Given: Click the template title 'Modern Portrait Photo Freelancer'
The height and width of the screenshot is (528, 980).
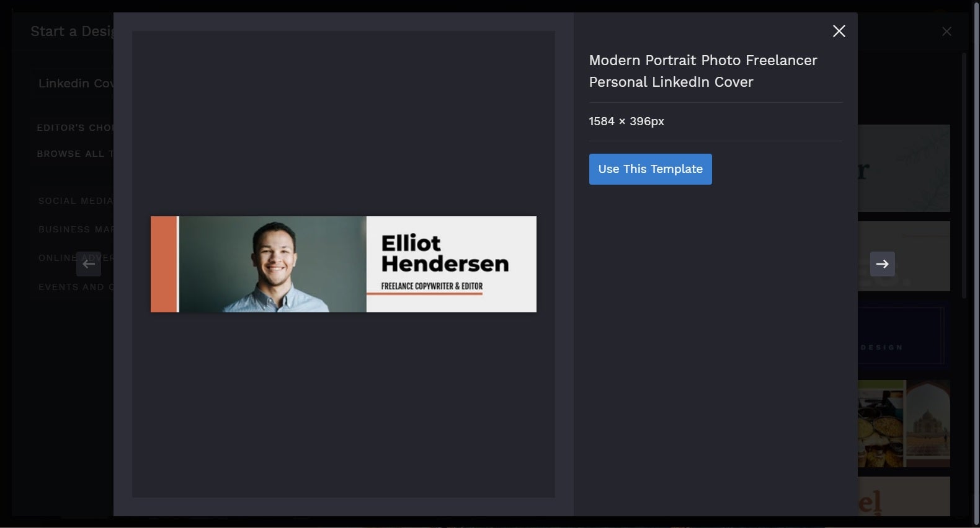Looking at the screenshot, I should [703, 60].
